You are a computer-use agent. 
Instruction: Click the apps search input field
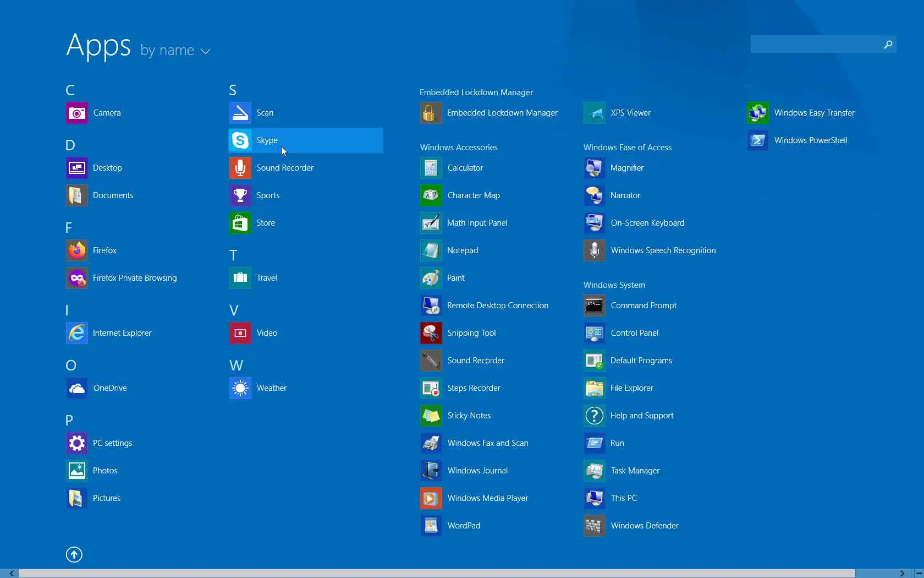click(815, 44)
